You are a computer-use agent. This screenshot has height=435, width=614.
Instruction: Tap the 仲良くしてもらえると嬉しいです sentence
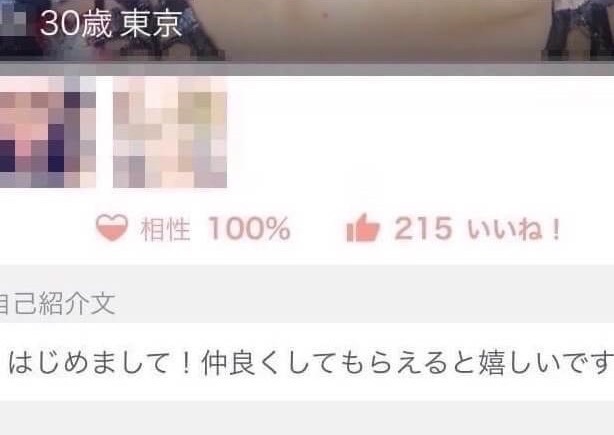click(x=407, y=363)
